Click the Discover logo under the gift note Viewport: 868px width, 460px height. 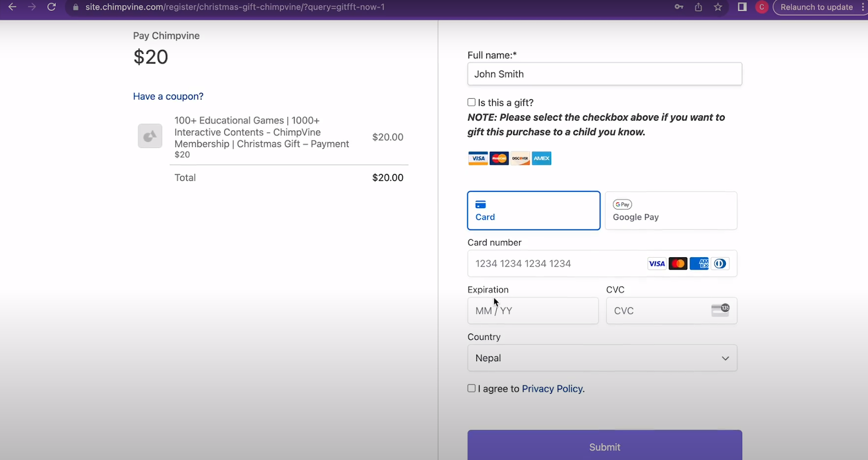pos(520,158)
